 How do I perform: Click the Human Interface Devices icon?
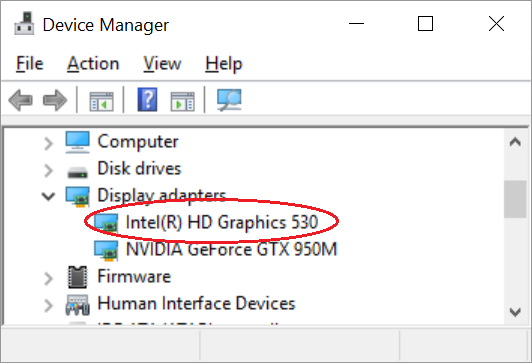click(78, 304)
